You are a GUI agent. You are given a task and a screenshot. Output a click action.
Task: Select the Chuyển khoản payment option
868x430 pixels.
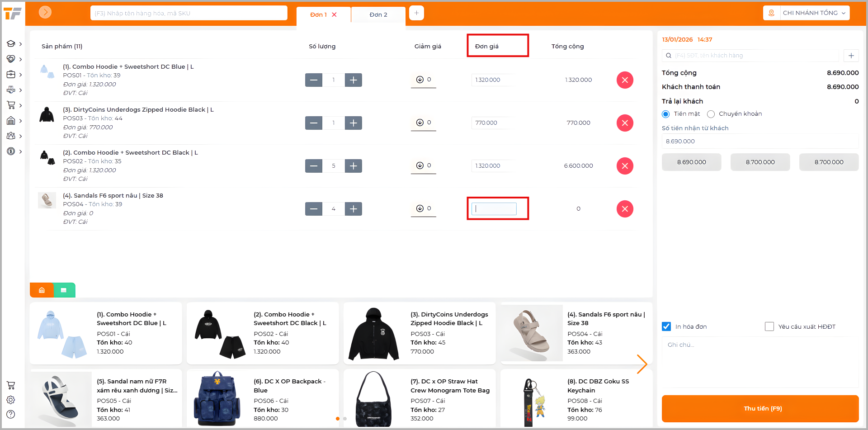coord(711,114)
